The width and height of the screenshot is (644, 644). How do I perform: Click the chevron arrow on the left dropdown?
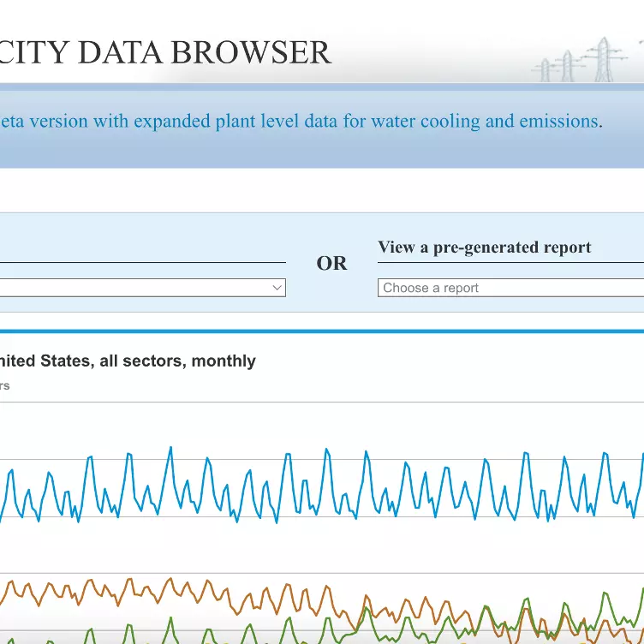click(277, 288)
